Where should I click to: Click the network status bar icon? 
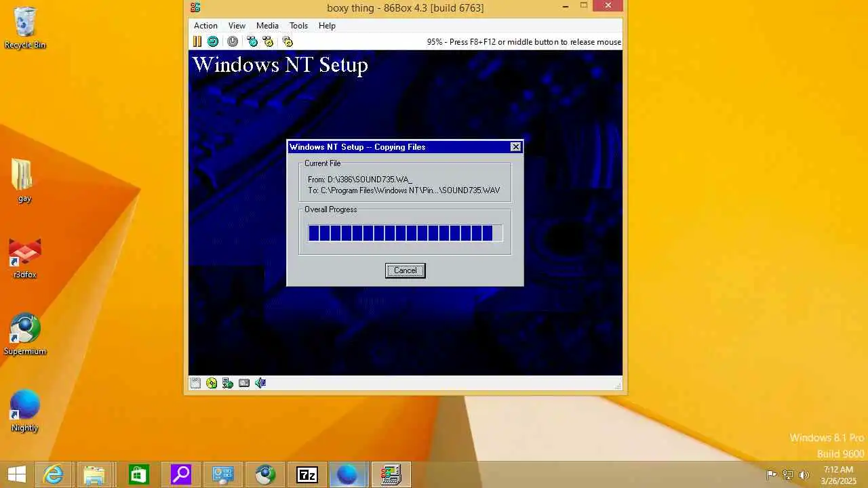(228, 383)
